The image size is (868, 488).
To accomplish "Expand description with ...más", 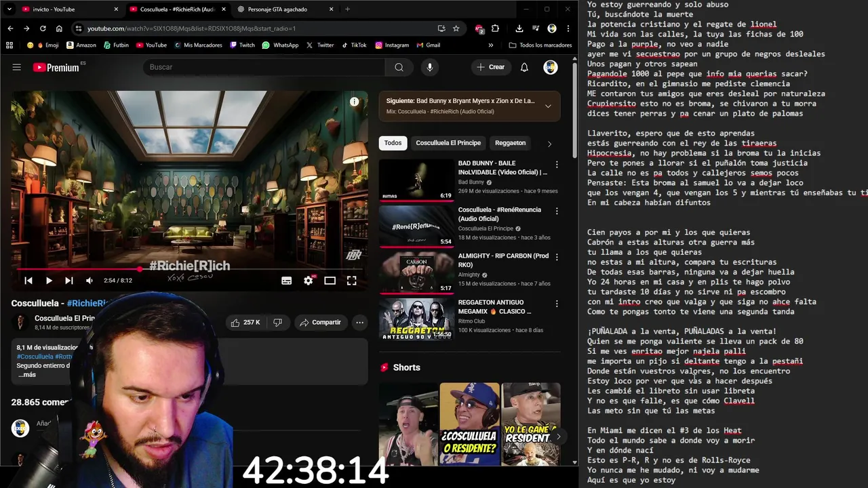I will pyautogui.click(x=27, y=375).
